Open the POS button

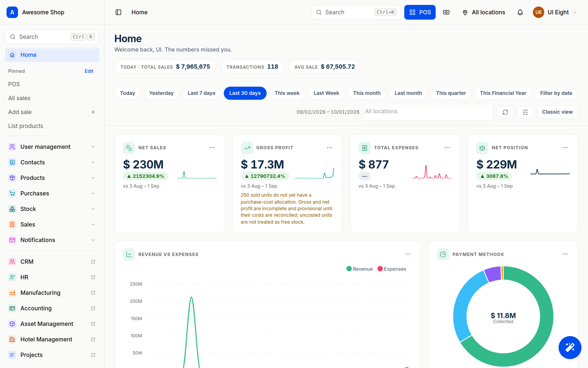click(x=420, y=12)
